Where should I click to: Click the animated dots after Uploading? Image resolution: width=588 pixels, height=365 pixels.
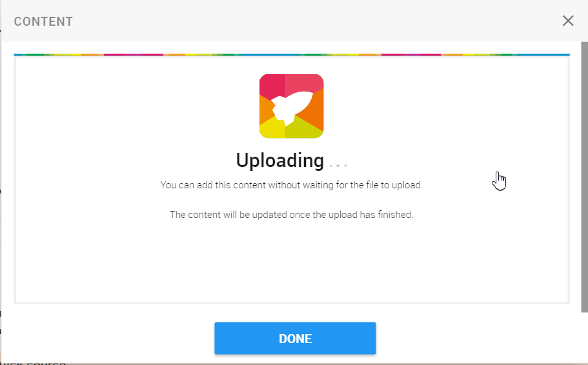pos(338,164)
